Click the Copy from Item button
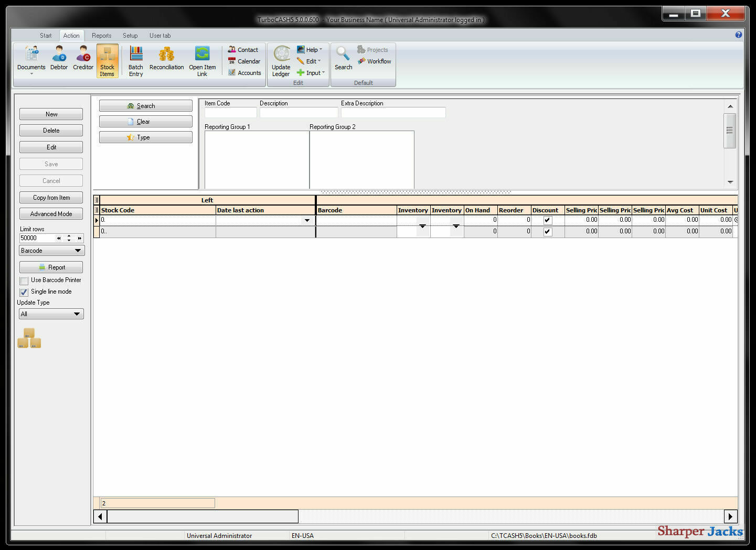Image resolution: width=756 pixels, height=550 pixels. click(x=51, y=198)
